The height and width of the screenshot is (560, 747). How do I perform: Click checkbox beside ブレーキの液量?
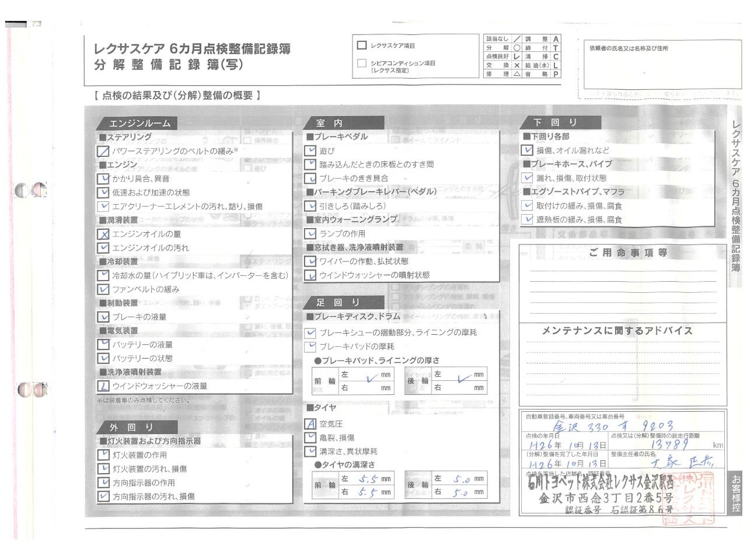(x=103, y=317)
